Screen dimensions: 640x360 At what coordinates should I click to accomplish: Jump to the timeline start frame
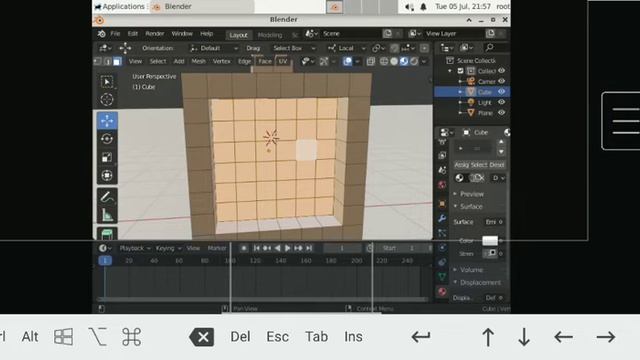256,248
